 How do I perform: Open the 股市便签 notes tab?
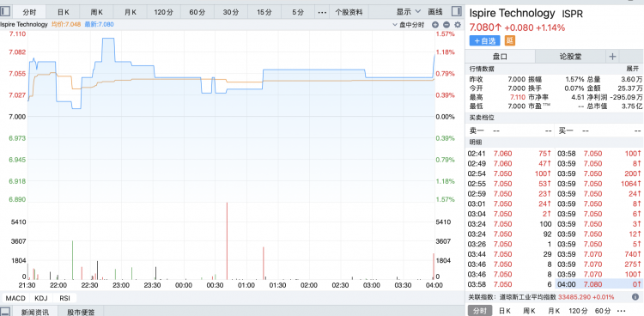click(81, 312)
